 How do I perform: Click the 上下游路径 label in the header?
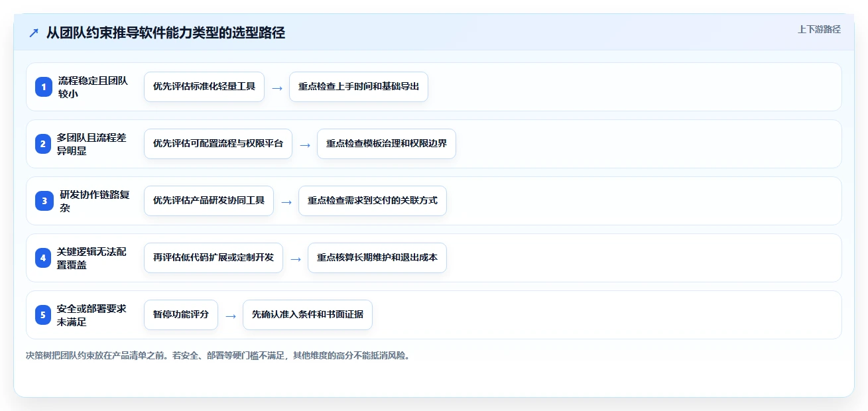[819, 29]
